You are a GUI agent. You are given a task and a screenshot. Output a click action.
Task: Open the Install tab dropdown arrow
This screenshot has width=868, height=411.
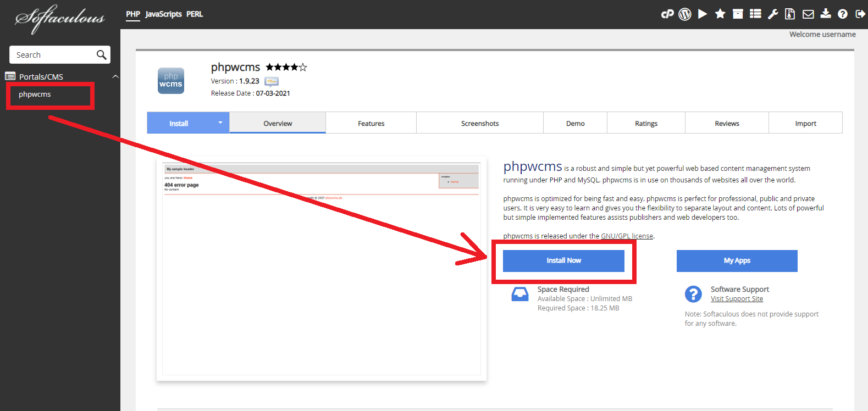[x=220, y=123]
